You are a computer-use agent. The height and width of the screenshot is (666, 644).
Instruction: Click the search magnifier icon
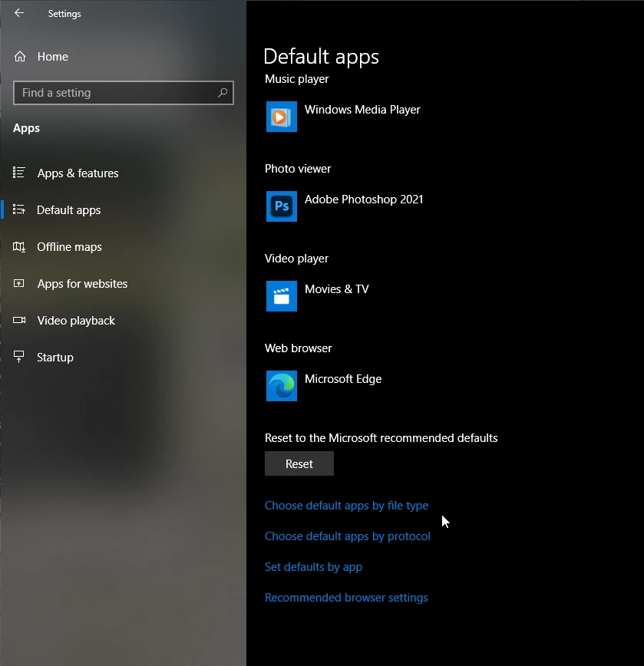[x=222, y=93]
